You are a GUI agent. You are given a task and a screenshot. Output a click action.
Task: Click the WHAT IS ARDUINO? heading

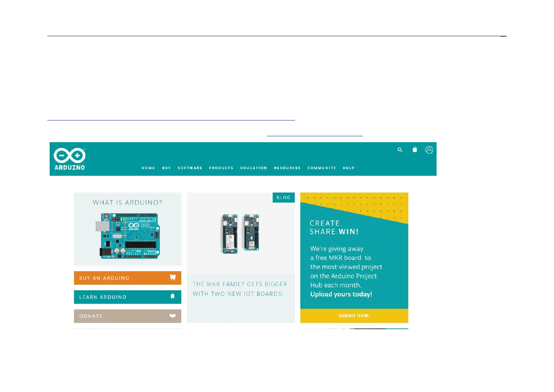click(128, 202)
